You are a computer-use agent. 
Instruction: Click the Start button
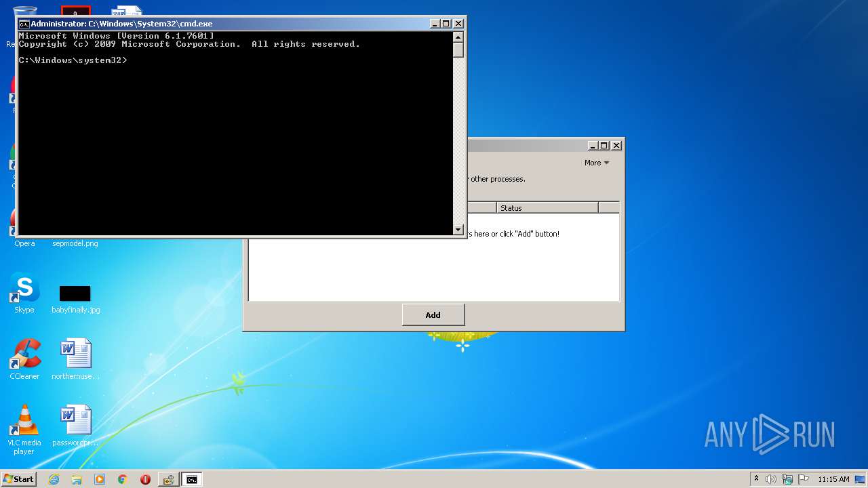coord(19,479)
